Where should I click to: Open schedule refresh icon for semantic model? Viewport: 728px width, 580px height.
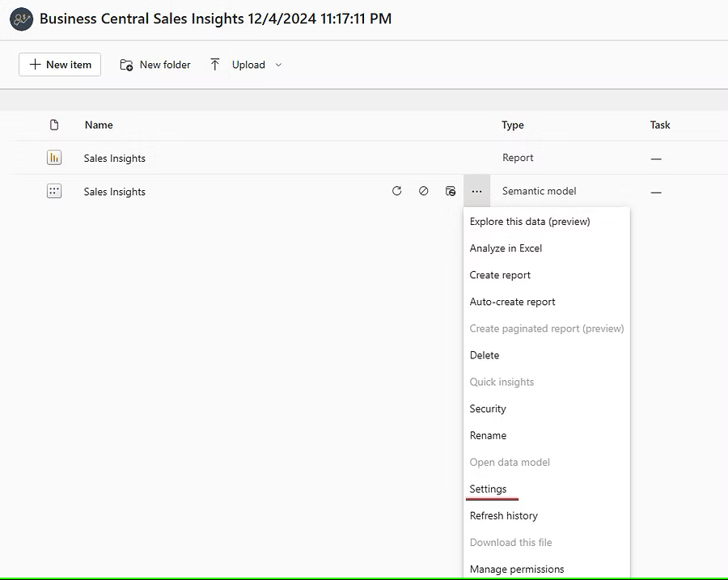451,191
